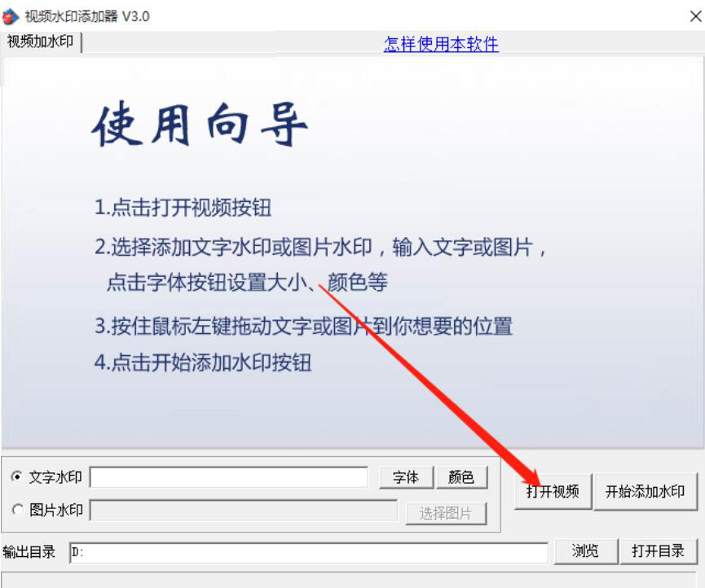705x588 pixels.
Task: Click the progress bar at window bottom
Action: [349, 580]
